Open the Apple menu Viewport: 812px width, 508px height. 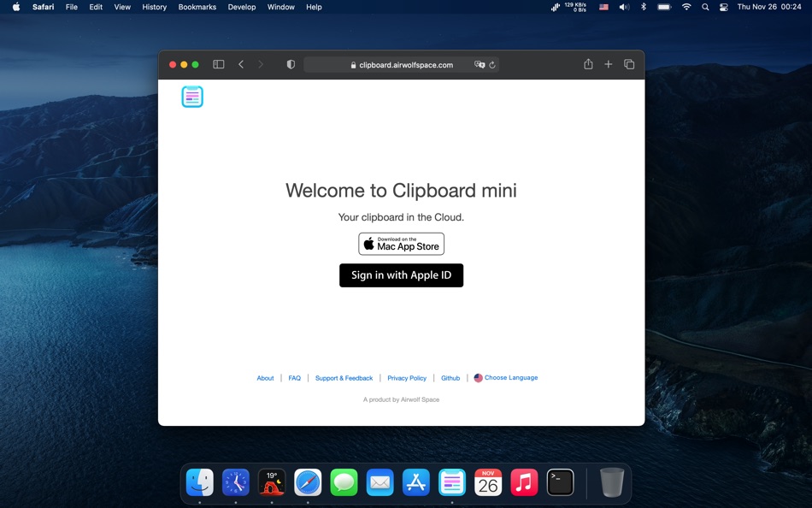click(x=16, y=7)
